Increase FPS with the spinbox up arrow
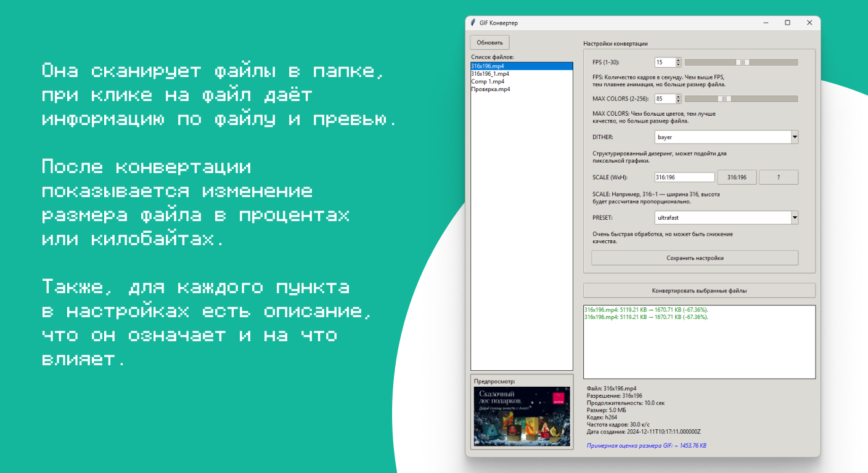This screenshot has height=473, width=868. click(679, 60)
